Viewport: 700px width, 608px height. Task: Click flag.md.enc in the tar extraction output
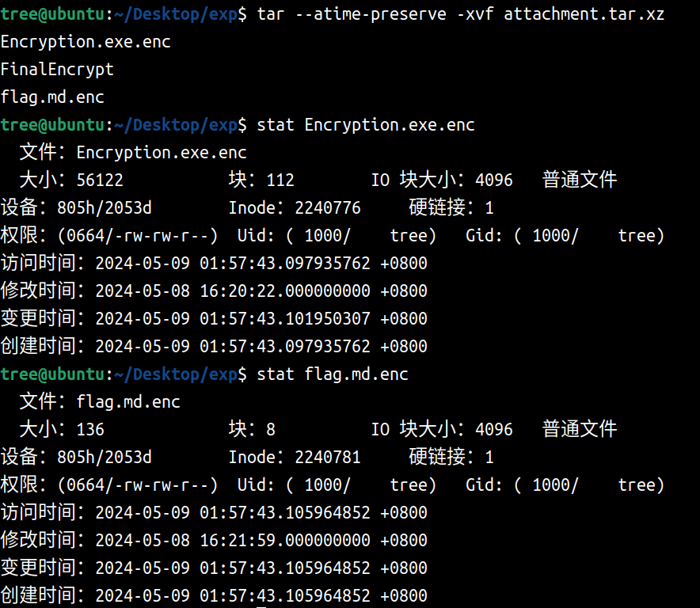click(52, 97)
